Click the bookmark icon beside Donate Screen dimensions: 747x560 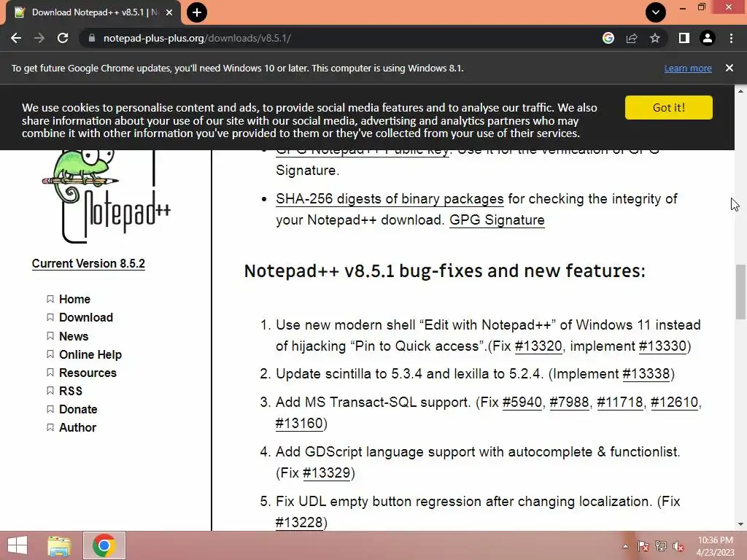click(50, 409)
